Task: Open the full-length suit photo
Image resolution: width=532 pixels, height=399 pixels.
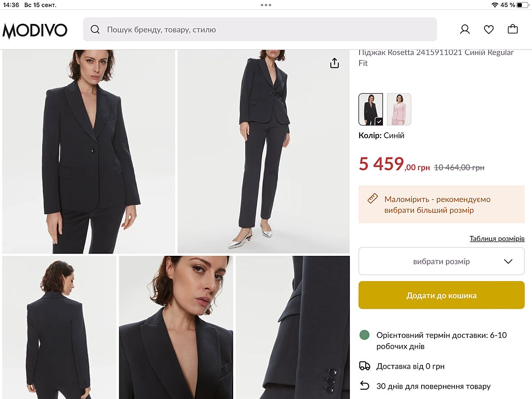Action: coord(263,152)
